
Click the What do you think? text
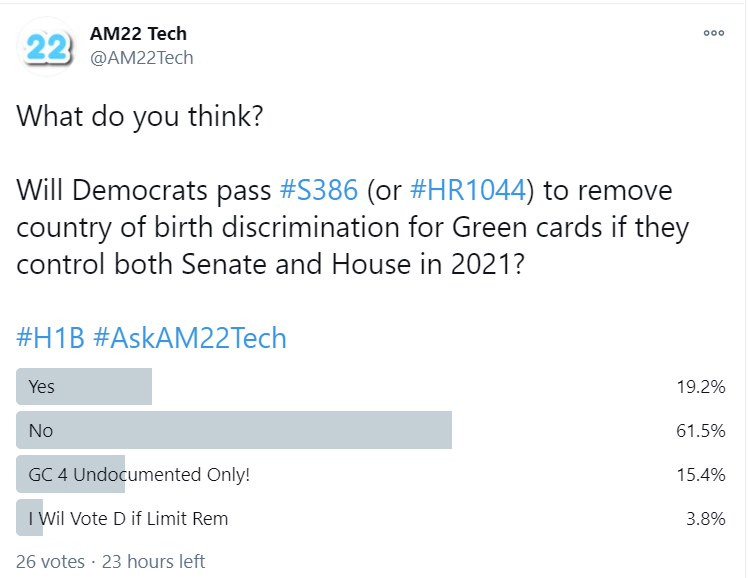pos(139,116)
